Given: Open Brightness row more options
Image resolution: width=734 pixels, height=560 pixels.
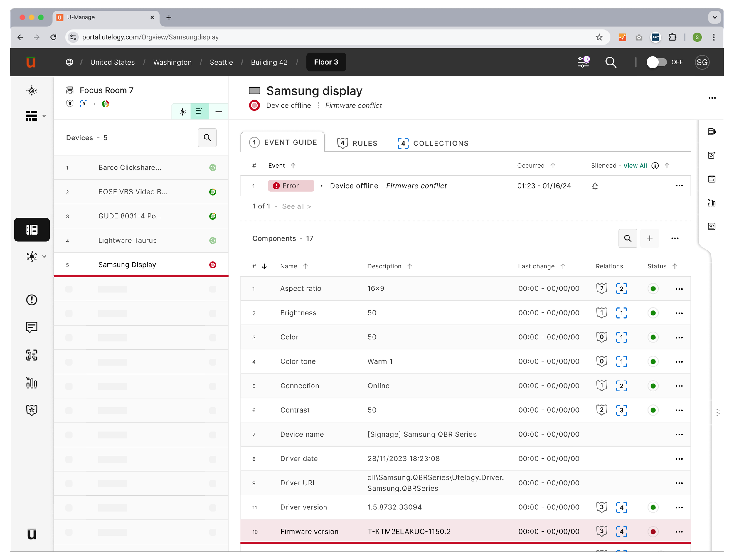Looking at the screenshot, I should tap(679, 313).
